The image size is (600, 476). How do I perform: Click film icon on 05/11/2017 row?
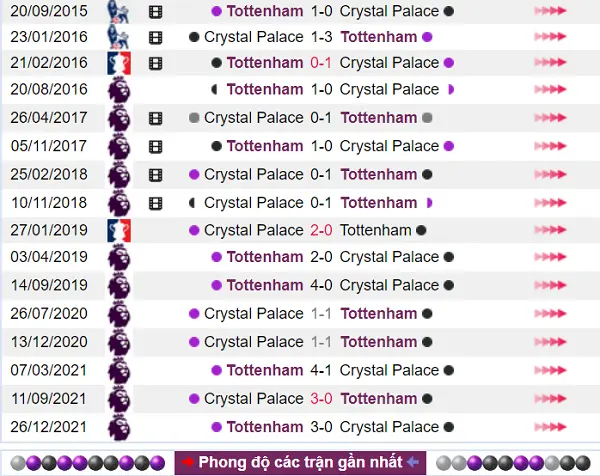tap(155, 147)
